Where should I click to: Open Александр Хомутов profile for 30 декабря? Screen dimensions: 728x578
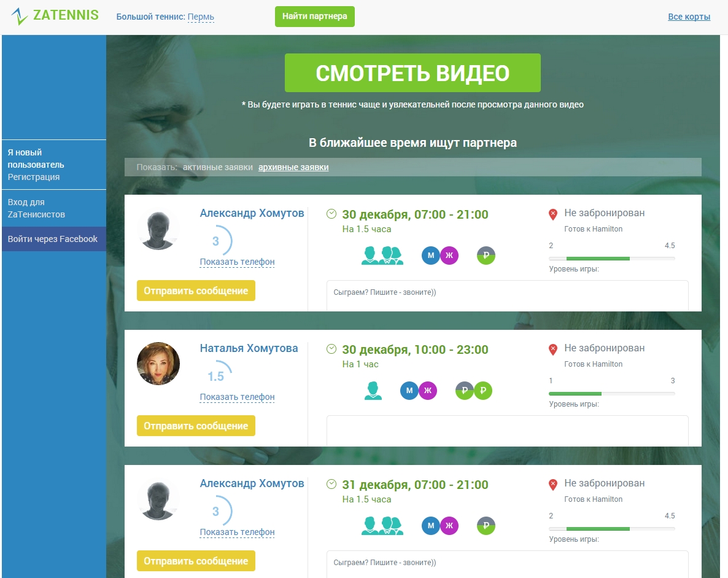(x=252, y=213)
